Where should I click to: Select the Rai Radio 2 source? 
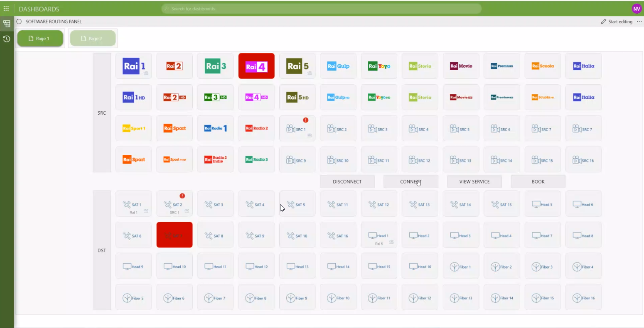pos(256,128)
